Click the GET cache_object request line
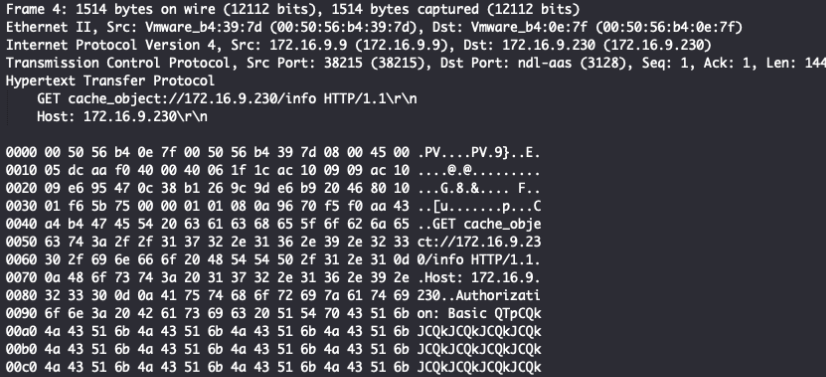 227,99
